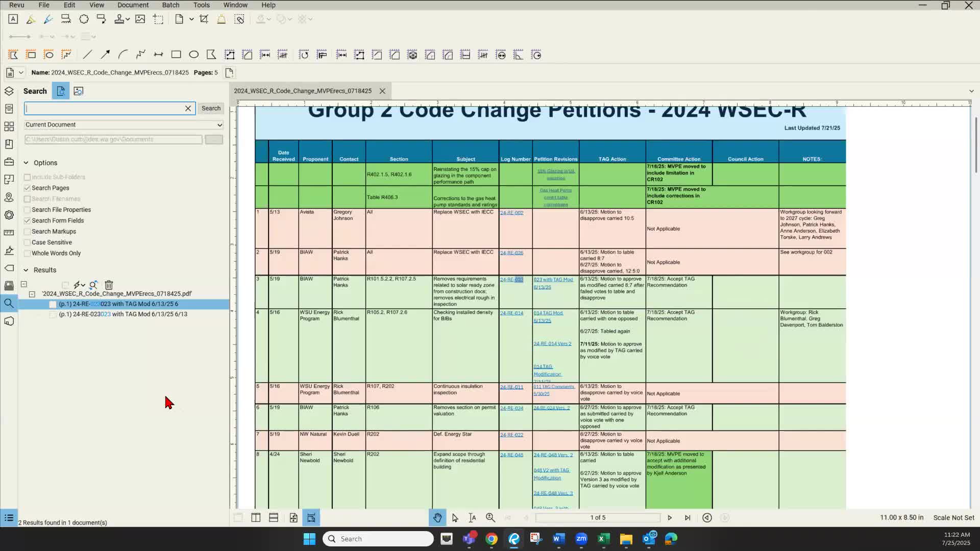Image resolution: width=980 pixels, height=551 pixels.
Task: Open the document tabs list chevron
Action: click(x=971, y=91)
